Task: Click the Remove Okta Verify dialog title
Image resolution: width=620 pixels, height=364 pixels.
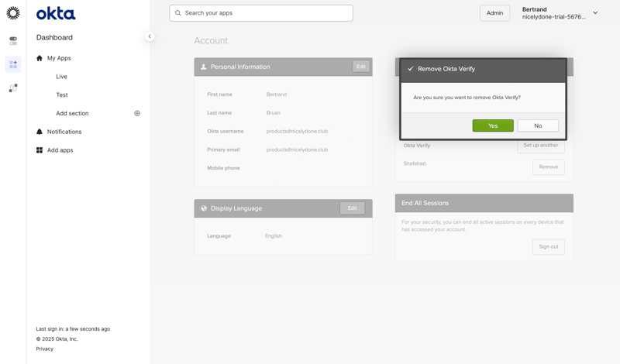Action: point(446,69)
